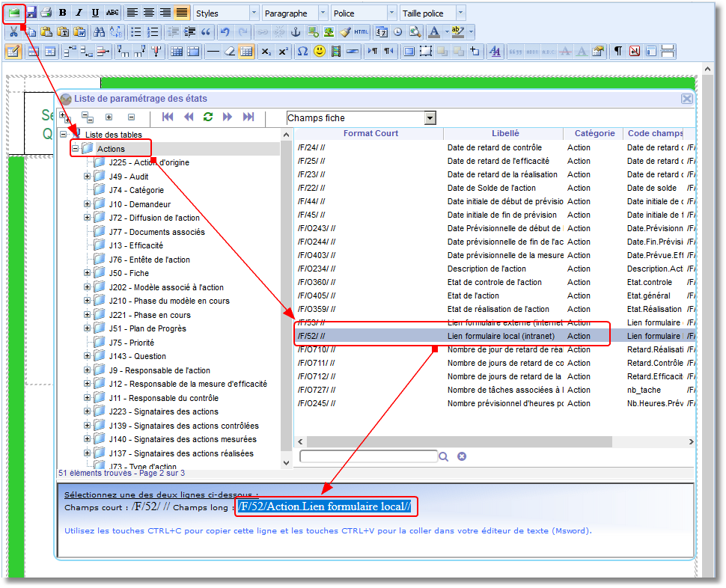Toggle italic formatting

pyautogui.click(x=79, y=13)
